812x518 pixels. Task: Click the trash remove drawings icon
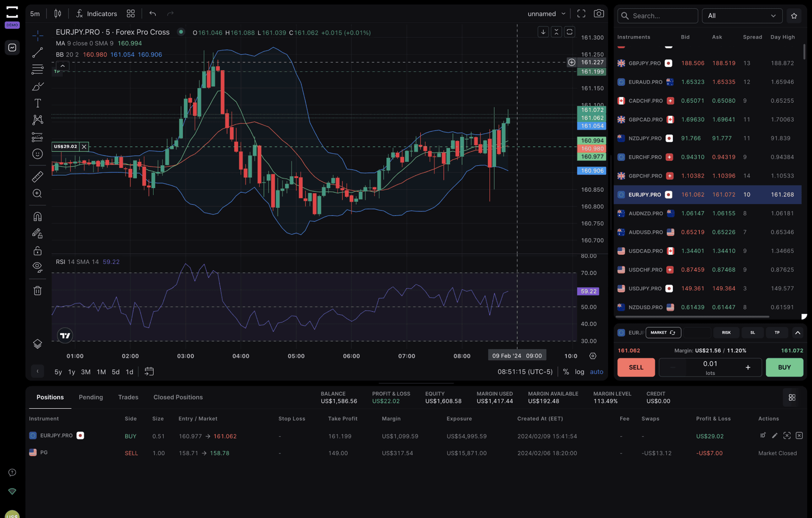(37, 290)
